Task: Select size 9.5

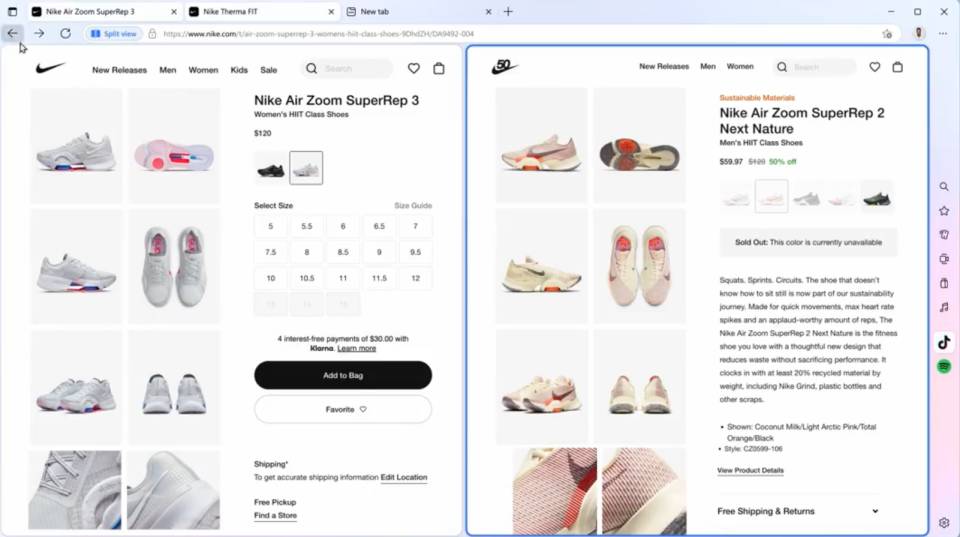Action: pyautogui.click(x=415, y=252)
